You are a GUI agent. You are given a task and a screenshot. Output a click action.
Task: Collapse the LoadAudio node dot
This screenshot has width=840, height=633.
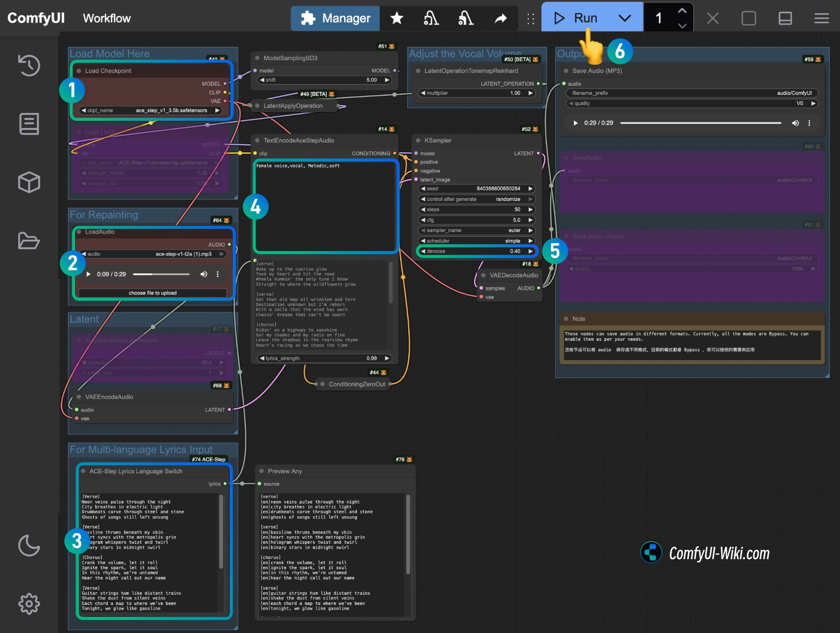pos(79,232)
